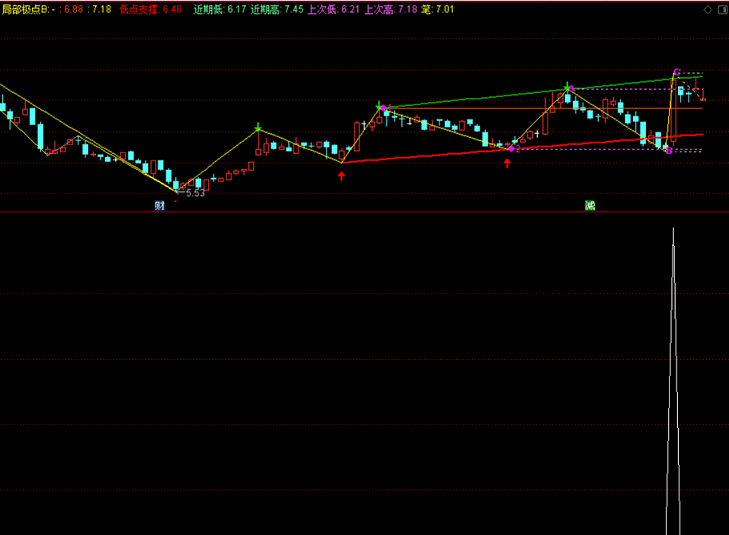Viewport: 729px width, 535px height.
Task: Click the red up arrow below marker 2
Action: coord(507,163)
